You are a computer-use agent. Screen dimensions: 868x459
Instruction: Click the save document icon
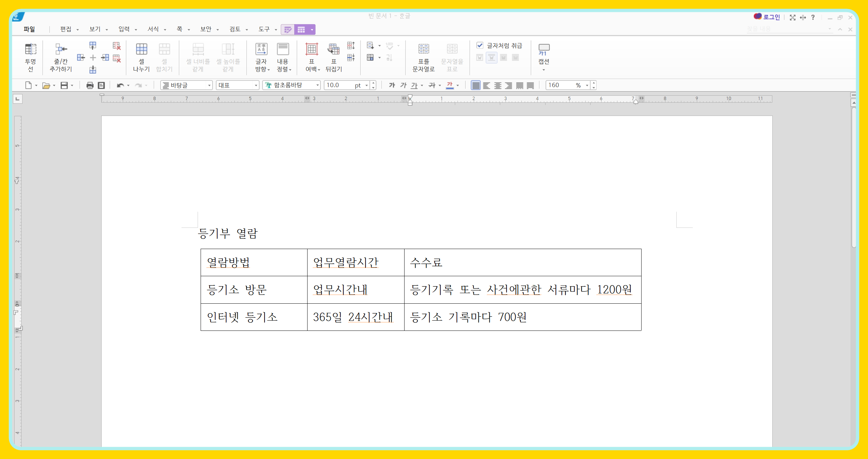(64, 85)
